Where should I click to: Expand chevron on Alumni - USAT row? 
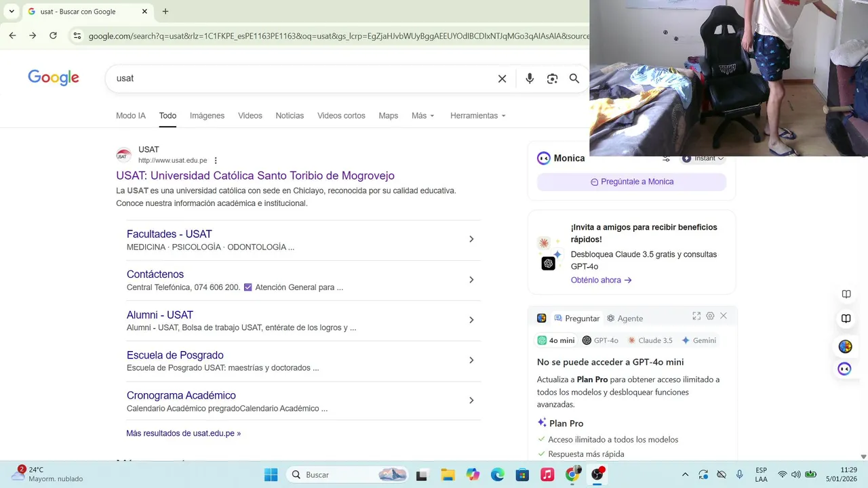(x=471, y=320)
